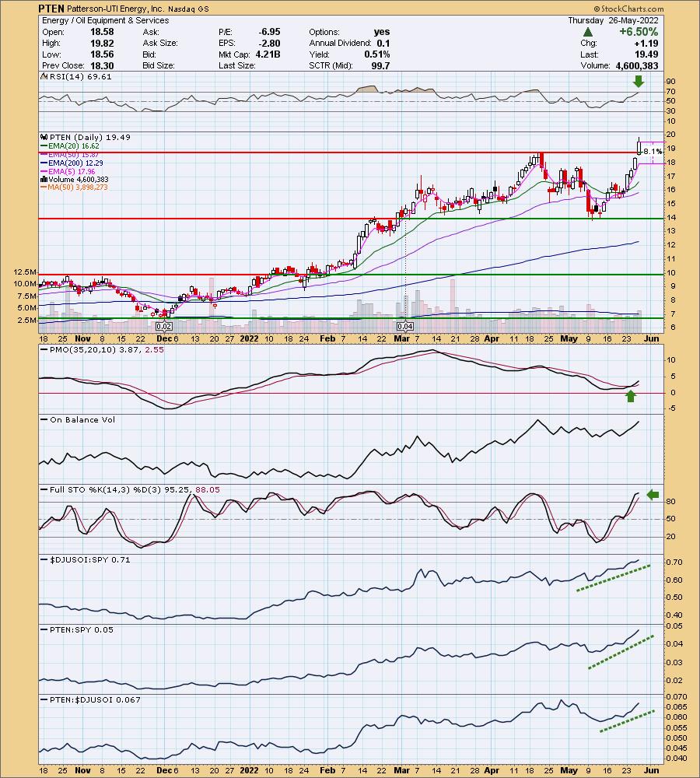The width and height of the screenshot is (700, 778).
Task: Click the Mkt Cap value 4.21B
Action: (268, 54)
